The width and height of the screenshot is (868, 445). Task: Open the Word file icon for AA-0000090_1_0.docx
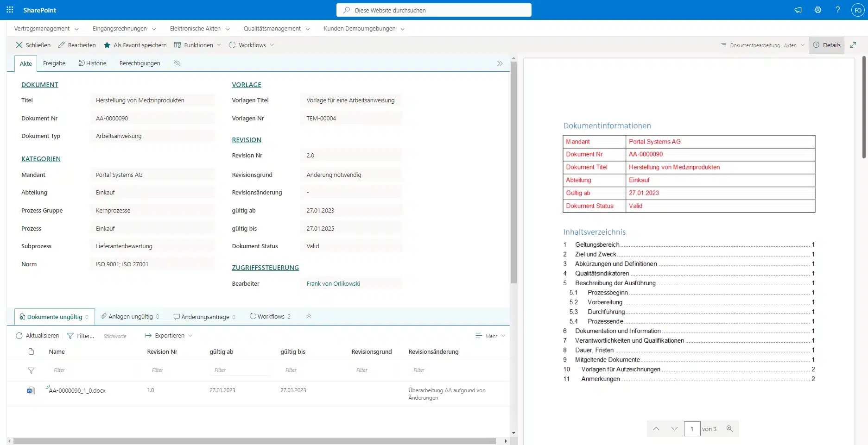click(x=31, y=390)
